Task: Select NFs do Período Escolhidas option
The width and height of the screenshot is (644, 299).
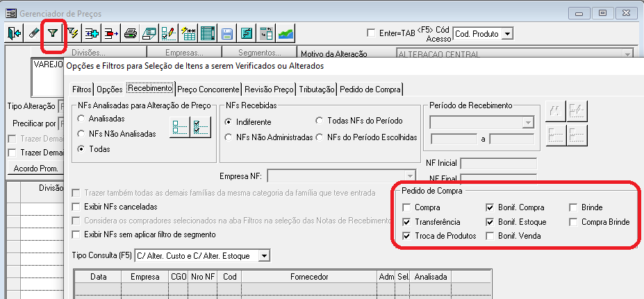Action: coord(319,137)
